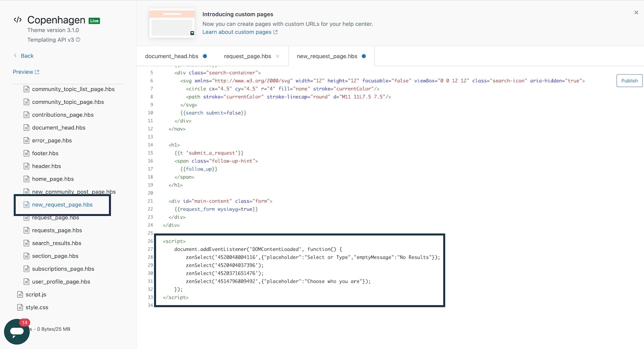The height and width of the screenshot is (349, 644).
Task: Select new_request_page.hbs in the file list
Action: [x=62, y=205]
